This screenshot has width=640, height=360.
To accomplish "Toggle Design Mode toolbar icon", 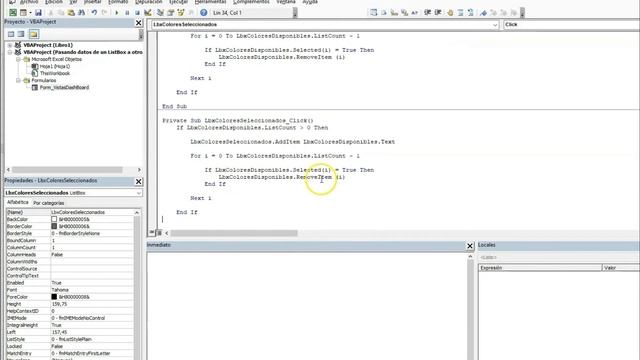I will (x=148, y=13).
